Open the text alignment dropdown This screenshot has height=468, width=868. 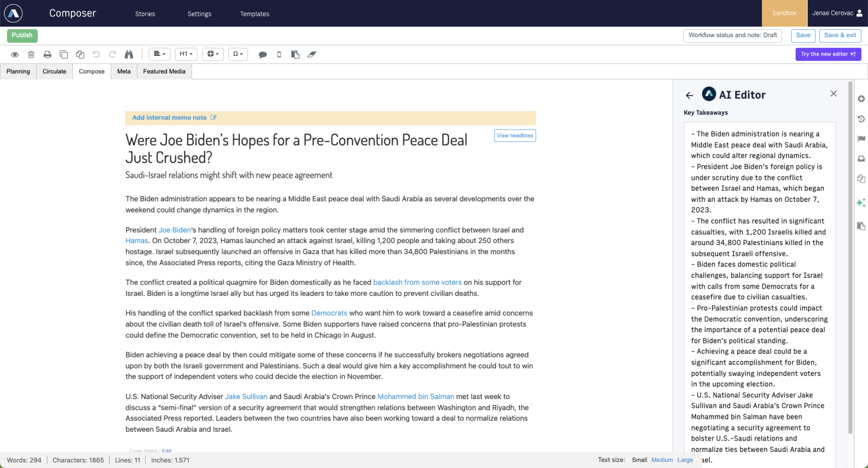click(x=160, y=54)
